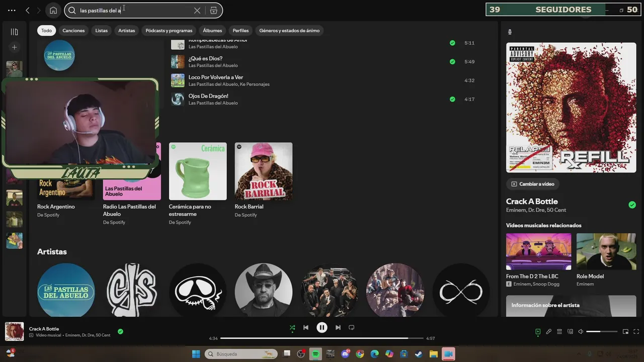Toggle shuffle playback
This screenshot has height=362, width=644.
292,327
